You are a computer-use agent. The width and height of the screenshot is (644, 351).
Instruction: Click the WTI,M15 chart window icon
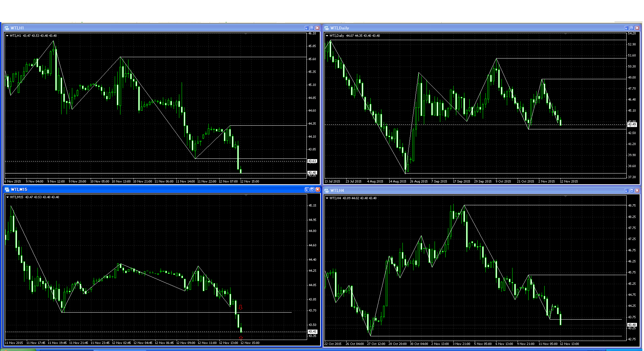7,190
